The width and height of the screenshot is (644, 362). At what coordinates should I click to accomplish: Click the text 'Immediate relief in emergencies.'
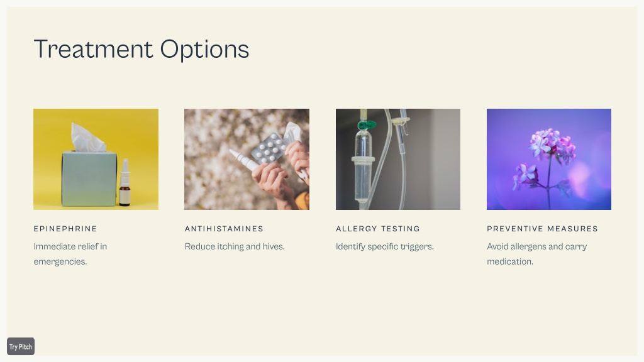[x=70, y=254]
